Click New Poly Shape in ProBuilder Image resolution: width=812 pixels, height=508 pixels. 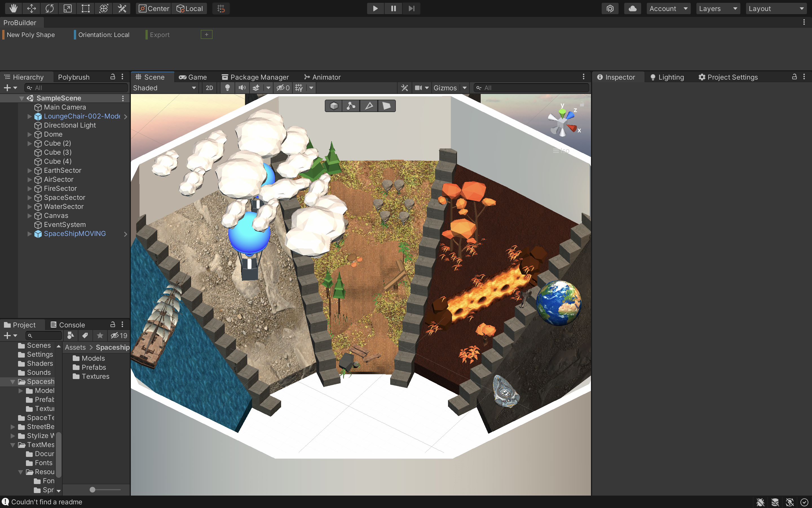pos(31,35)
